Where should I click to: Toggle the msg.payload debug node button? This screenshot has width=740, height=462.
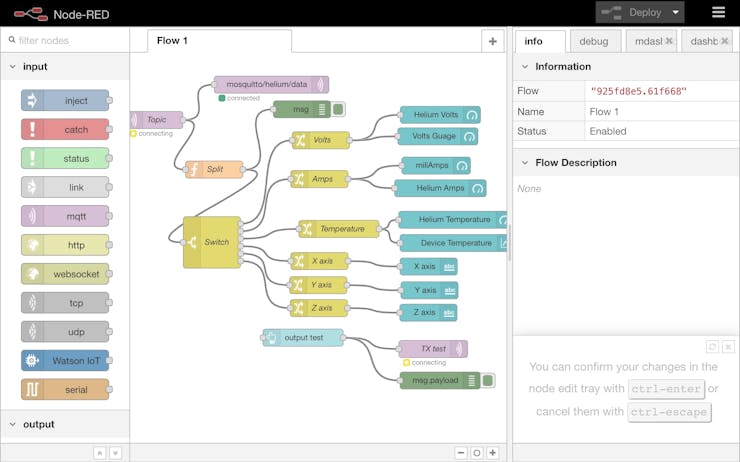[x=488, y=380]
